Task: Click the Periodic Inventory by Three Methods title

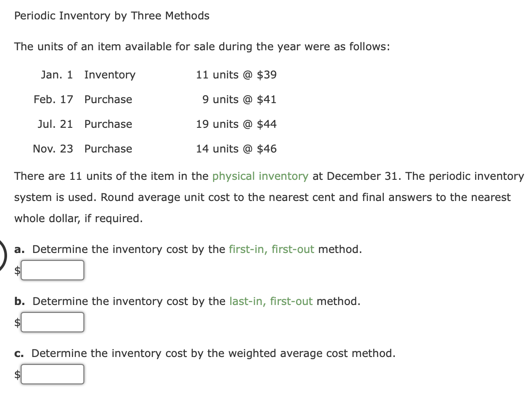Action: click(112, 15)
